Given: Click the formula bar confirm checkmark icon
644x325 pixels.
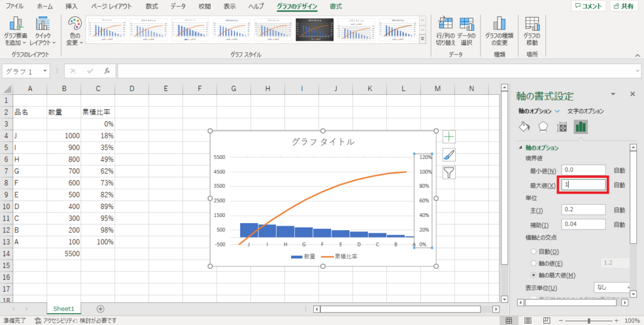Looking at the screenshot, I should (x=91, y=71).
